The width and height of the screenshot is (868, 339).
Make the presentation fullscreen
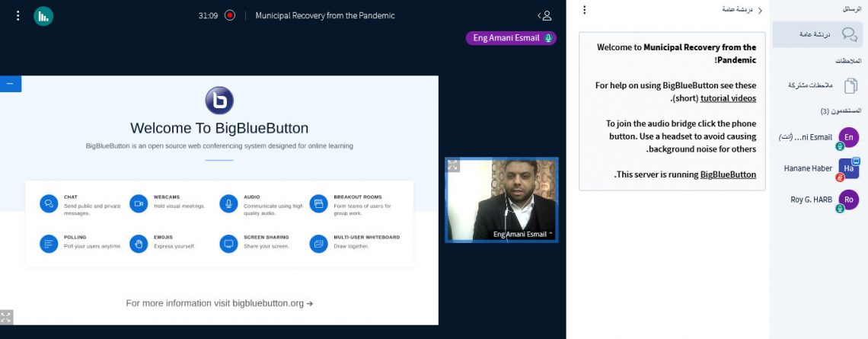7,317
